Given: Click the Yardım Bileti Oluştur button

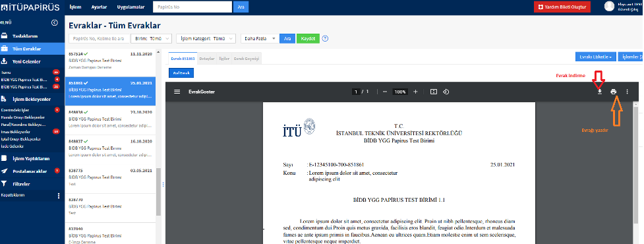Looking at the screenshot, I should [x=562, y=7].
